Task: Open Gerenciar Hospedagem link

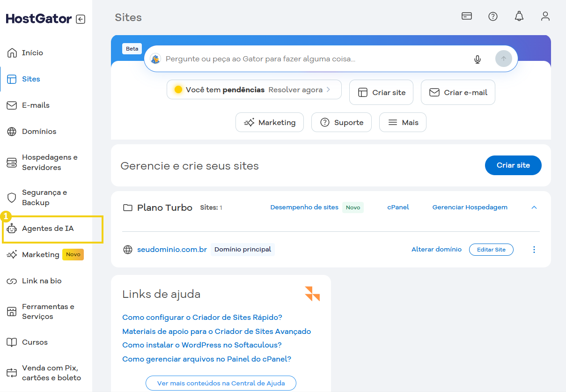Action: (470, 207)
